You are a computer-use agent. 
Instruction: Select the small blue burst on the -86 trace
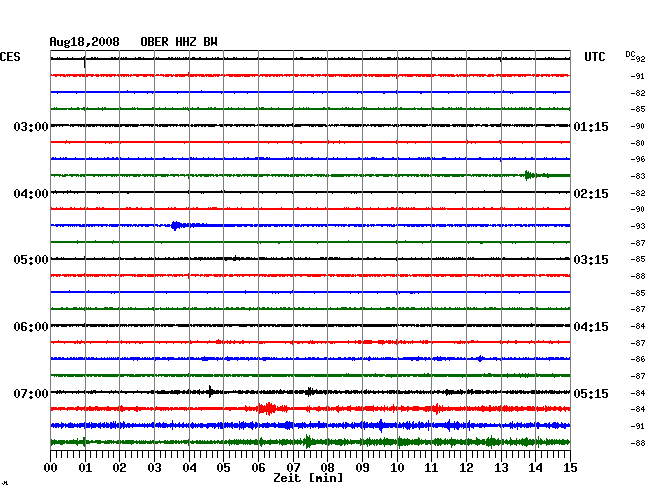pos(480,358)
